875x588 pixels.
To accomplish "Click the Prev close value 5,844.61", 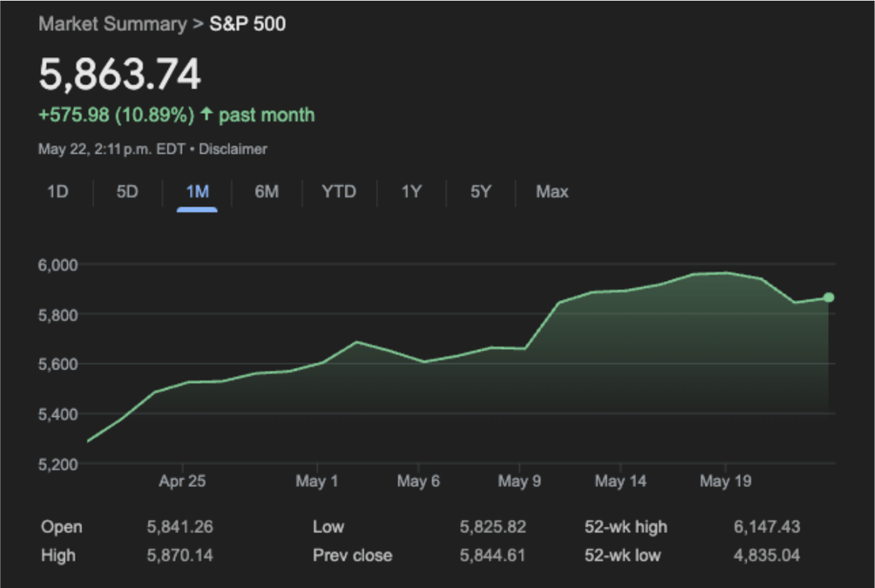I will [x=493, y=555].
